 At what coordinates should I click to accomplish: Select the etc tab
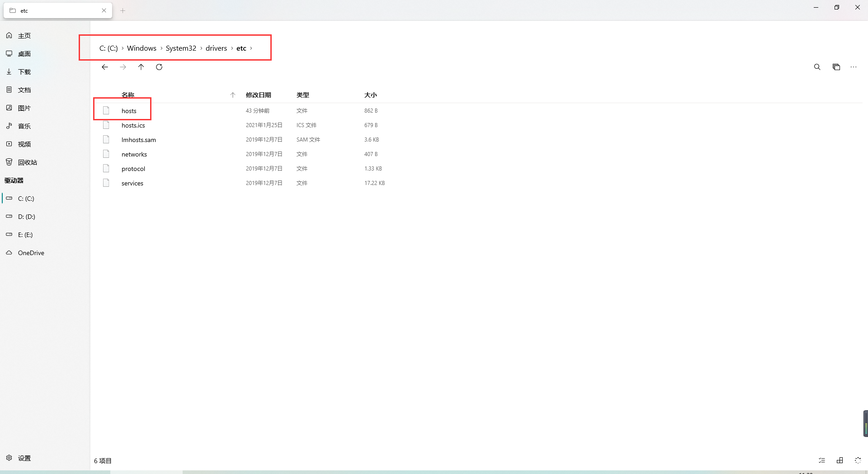coord(58,10)
